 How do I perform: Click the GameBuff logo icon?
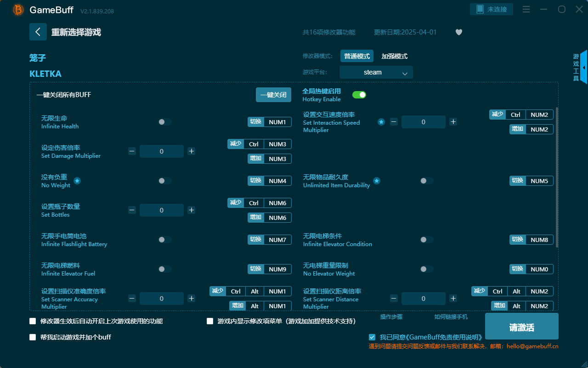tap(18, 9)
